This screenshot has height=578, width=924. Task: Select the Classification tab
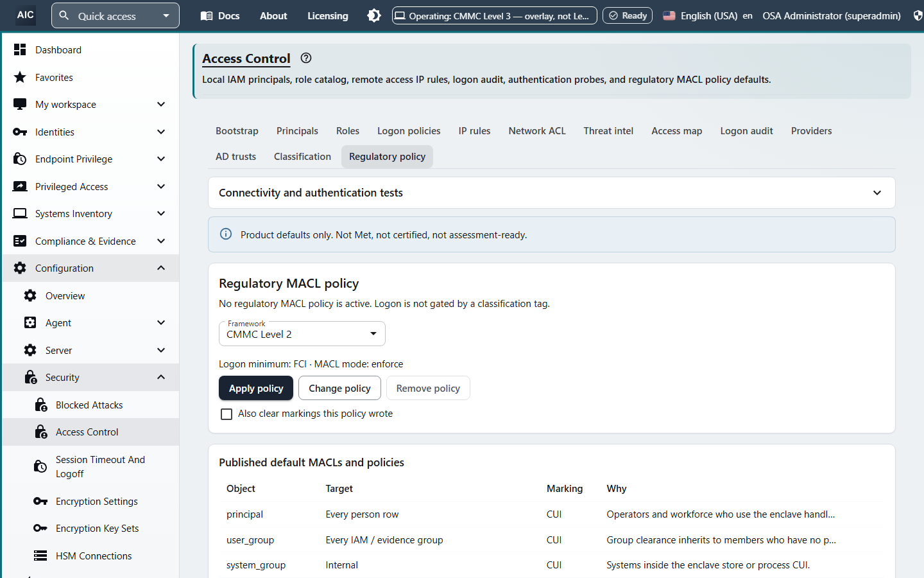coord(302,157)
